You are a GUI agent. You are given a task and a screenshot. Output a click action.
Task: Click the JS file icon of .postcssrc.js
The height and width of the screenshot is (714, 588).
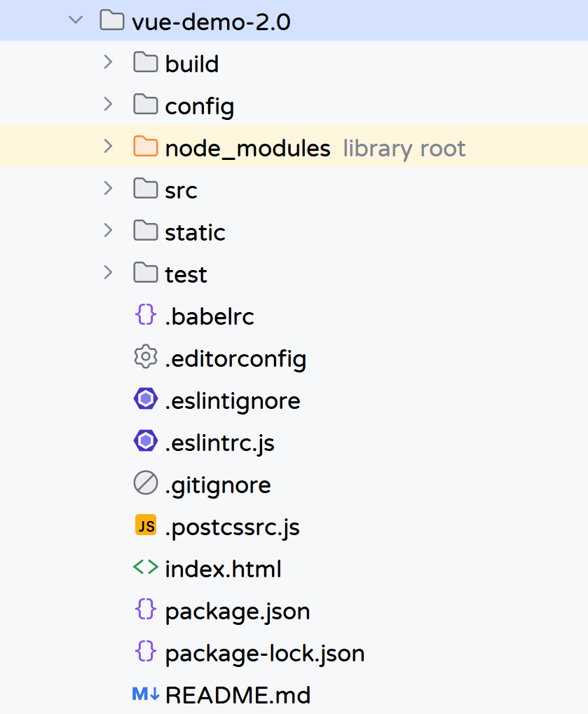(146, 525)
